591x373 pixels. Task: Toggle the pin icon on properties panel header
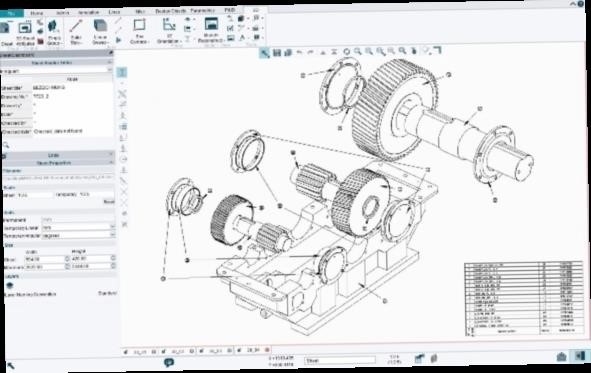pos(110,53)
